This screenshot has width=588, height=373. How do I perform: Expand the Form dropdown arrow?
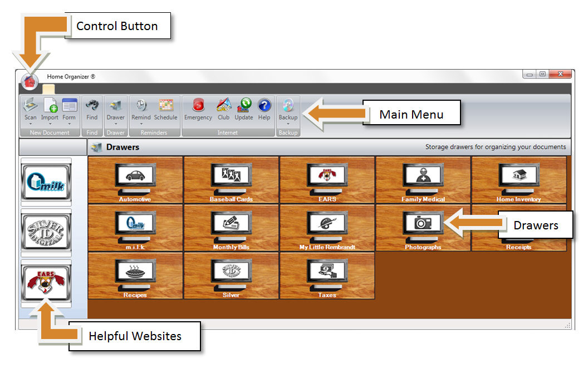pyautogui.click(x=70, y=124)
